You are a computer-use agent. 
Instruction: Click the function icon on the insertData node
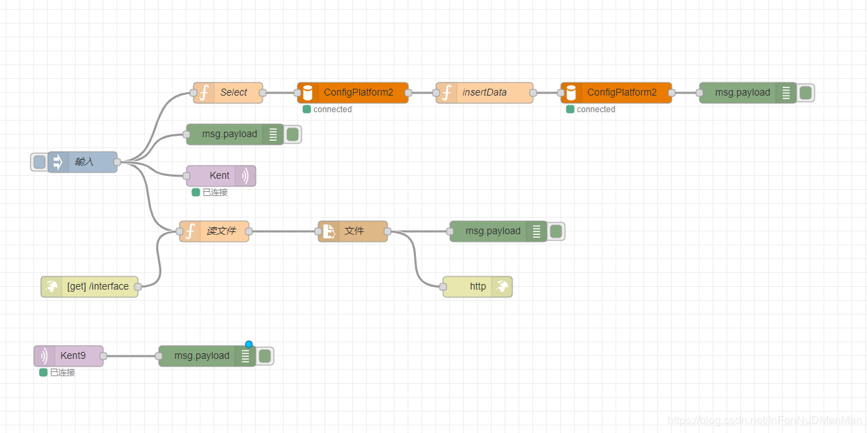[x=446, y=92]
